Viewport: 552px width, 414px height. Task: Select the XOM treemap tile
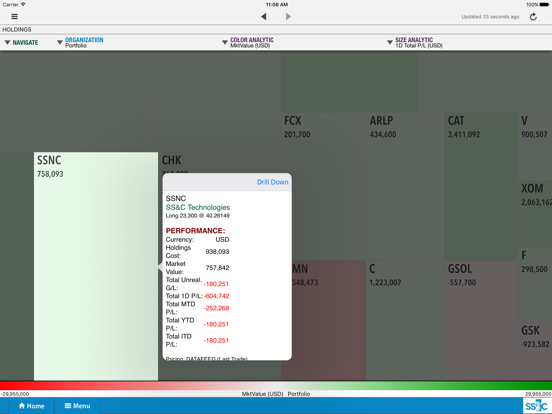click(x=535, y=213)
